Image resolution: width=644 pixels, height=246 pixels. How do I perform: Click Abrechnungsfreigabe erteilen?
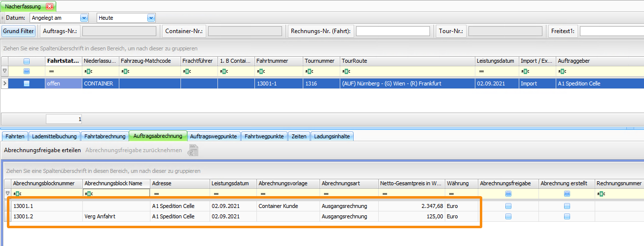42,150
